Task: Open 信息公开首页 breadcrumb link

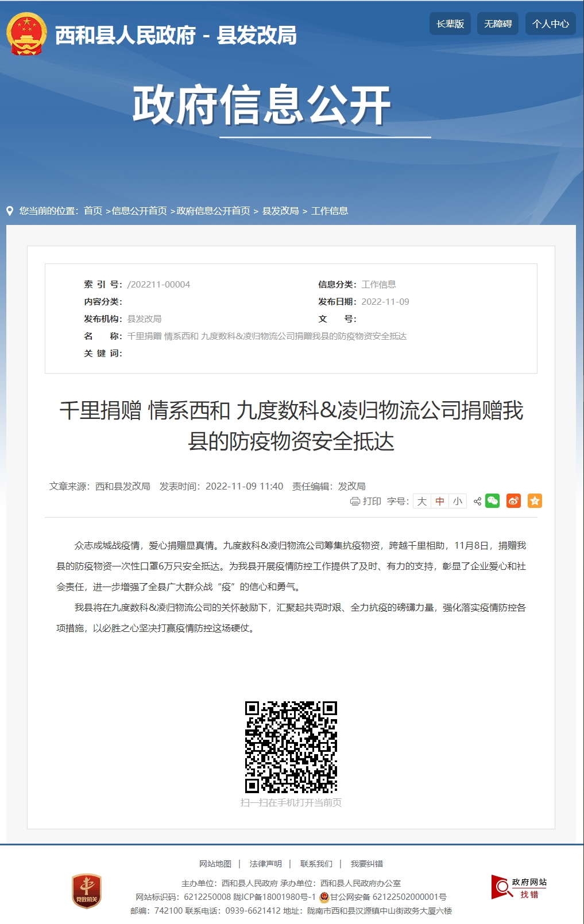Action: tap(139, 211)
